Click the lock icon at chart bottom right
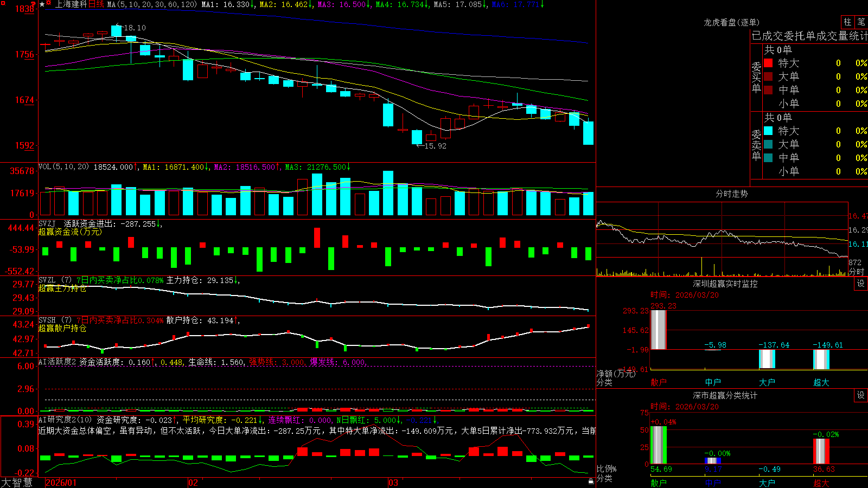The image size is (868, 488). click(591, 481)
